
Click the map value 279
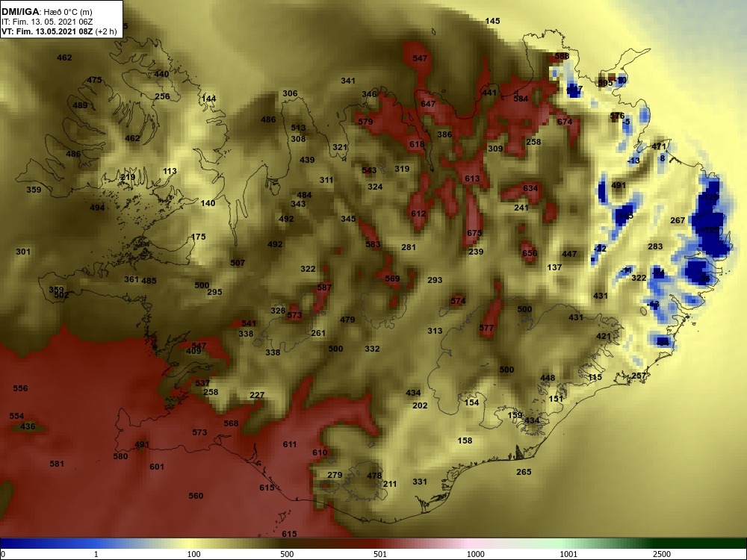(x=335, y=475)
